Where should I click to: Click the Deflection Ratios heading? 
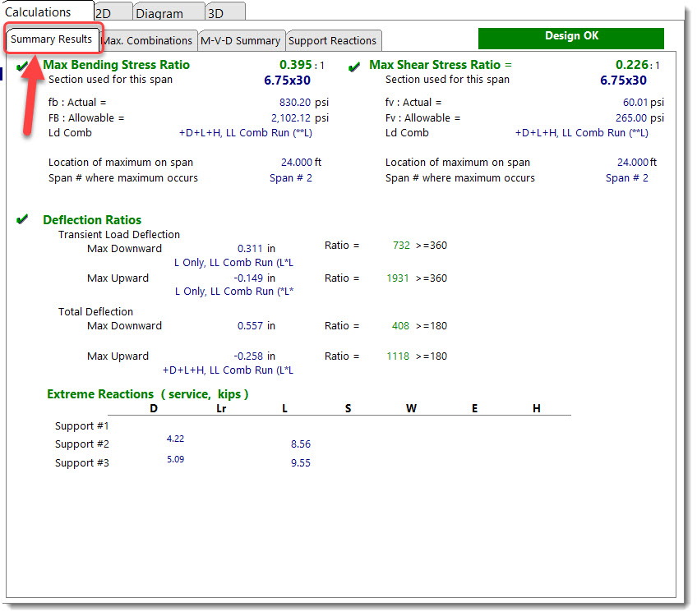tap(92, 220)
